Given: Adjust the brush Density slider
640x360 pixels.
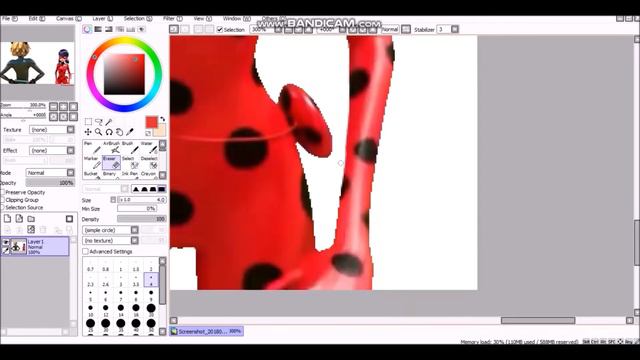Looking at the screenshot, I should click(x=142, y=219).
